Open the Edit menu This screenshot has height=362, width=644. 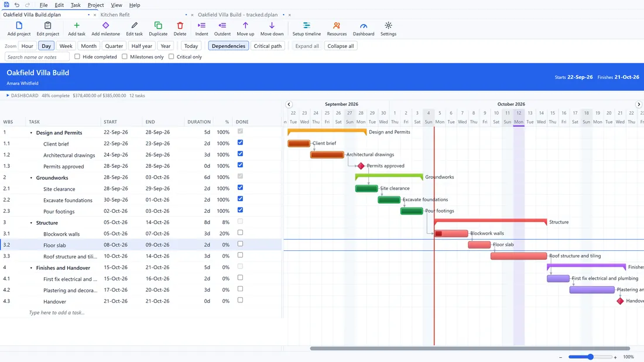pyautogui.click(x=59, y=5)
